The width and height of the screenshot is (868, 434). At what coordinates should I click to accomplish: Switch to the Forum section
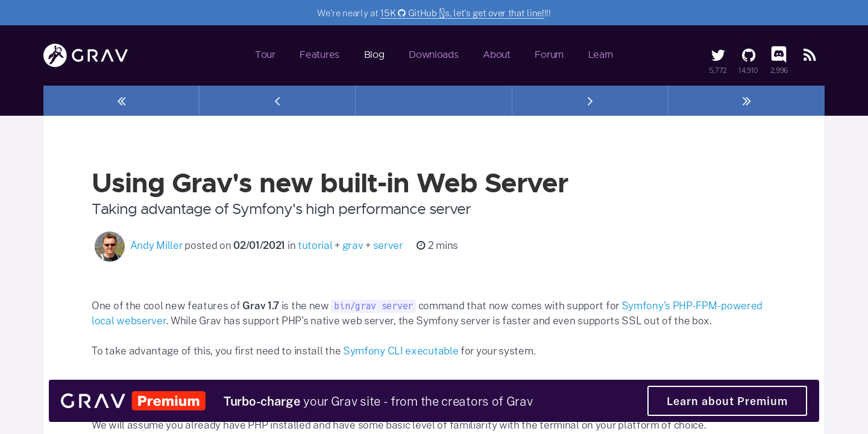click(x=549, y=54)
